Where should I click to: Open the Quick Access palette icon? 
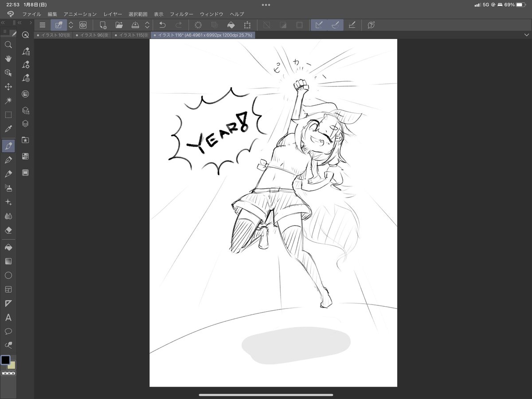click(25, 36)
